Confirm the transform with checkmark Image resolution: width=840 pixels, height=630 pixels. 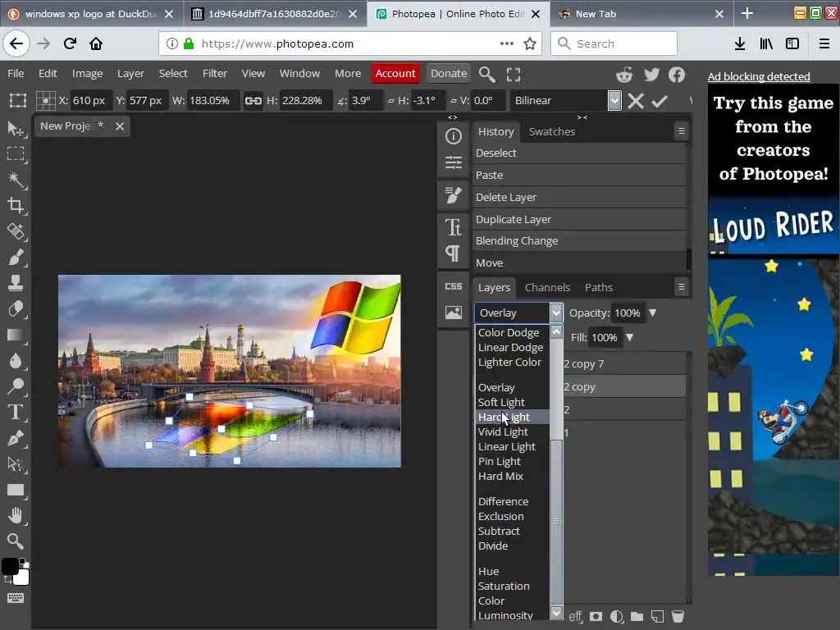pos(659,101)
